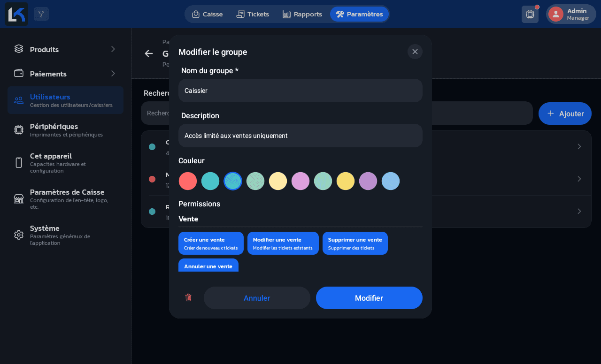Click the selected blue color swatch

[x=233, y=181]
